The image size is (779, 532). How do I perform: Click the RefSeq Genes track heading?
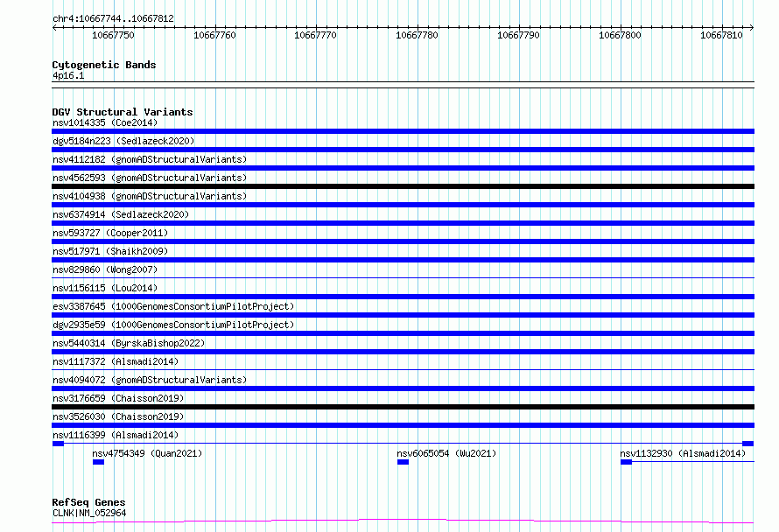(88, 502)
